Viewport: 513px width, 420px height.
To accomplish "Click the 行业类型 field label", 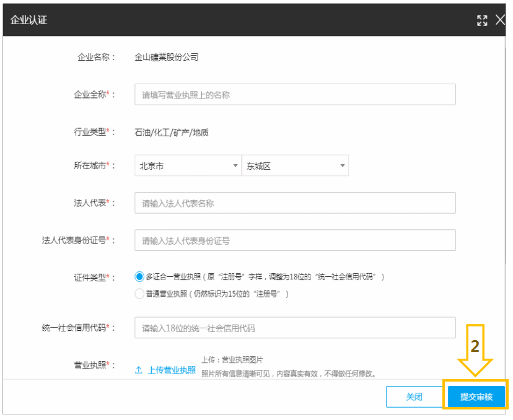I will (94, 132).
